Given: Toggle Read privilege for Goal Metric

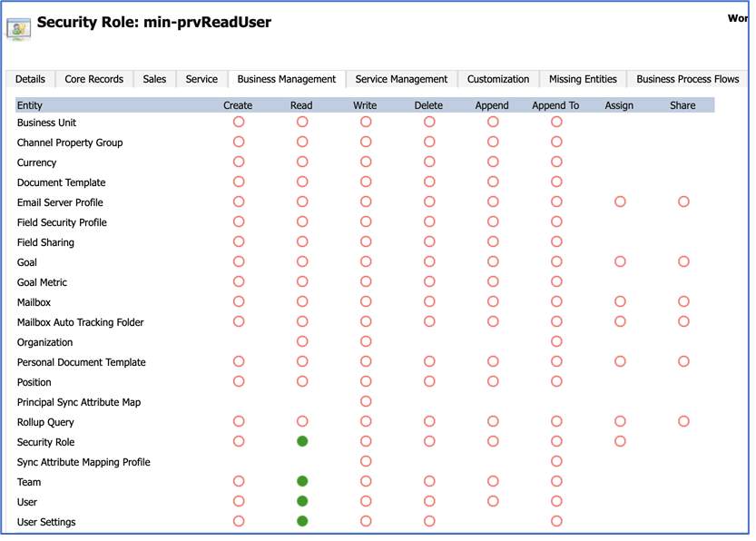Looking at the screenshot, I should point(302,281).
